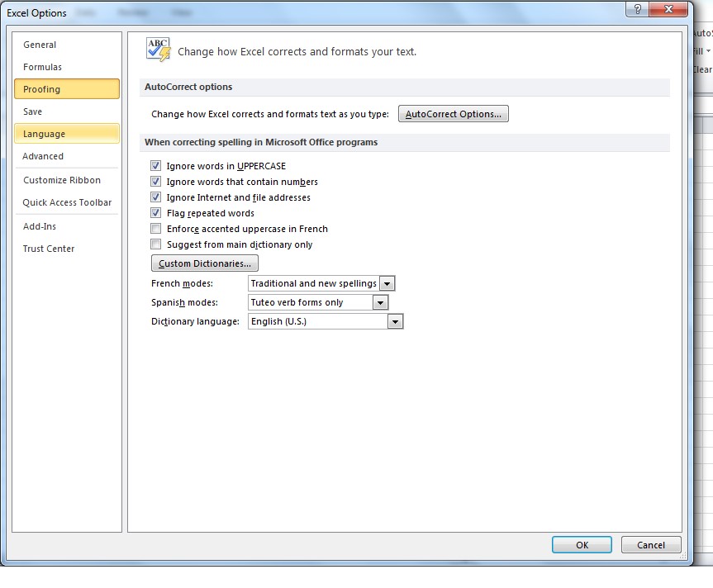Select the Save category

coord(67,111)
